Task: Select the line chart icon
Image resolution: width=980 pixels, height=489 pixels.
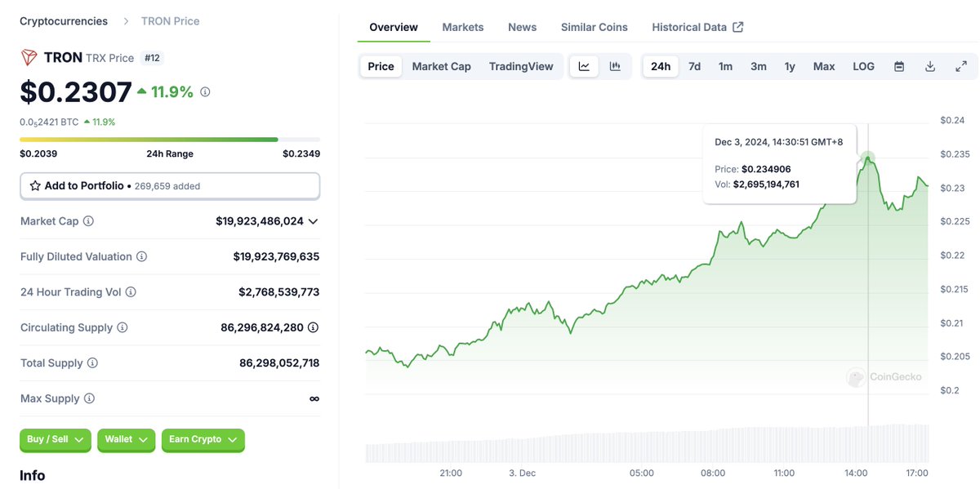Action: coord(583,66)
